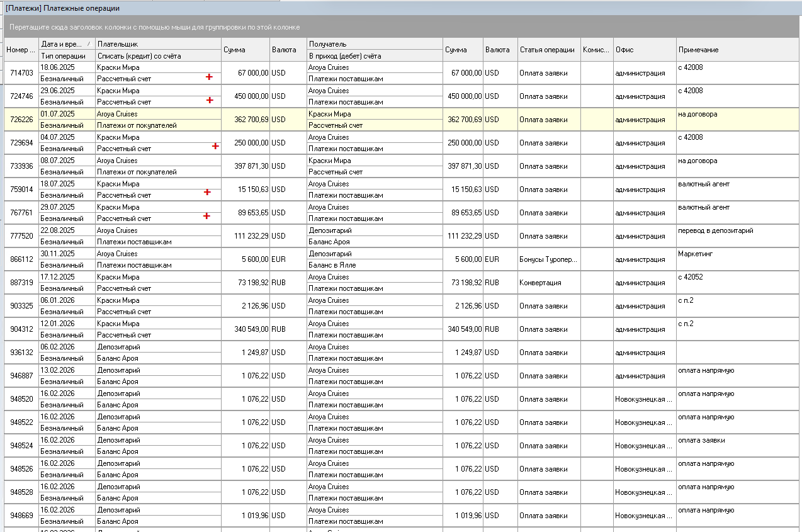Click the red plus icon in row 714703

click(210, 77)
